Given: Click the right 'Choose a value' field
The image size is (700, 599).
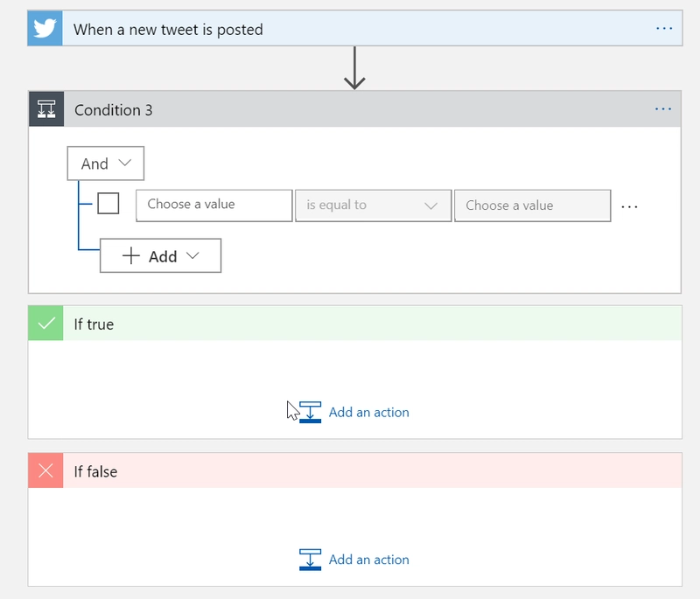Looking at the screenshot, I should point(531,205).
